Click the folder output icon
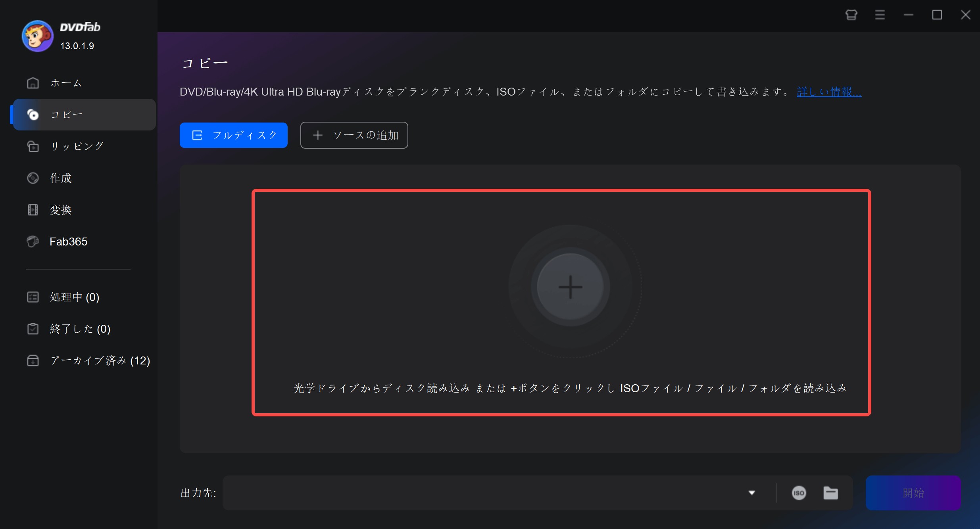 click(x=830, y=493)
